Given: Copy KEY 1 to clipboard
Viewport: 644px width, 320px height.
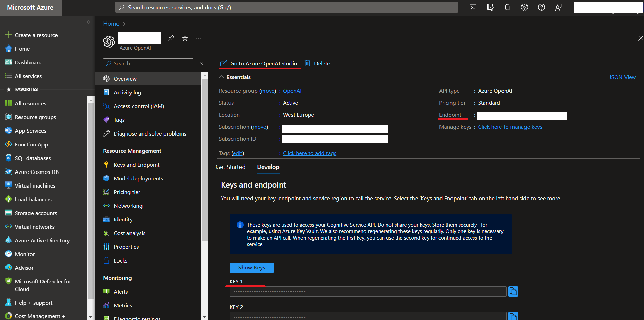Looking at the screenshot, I should pyautogui.click(x=513, y=292).
